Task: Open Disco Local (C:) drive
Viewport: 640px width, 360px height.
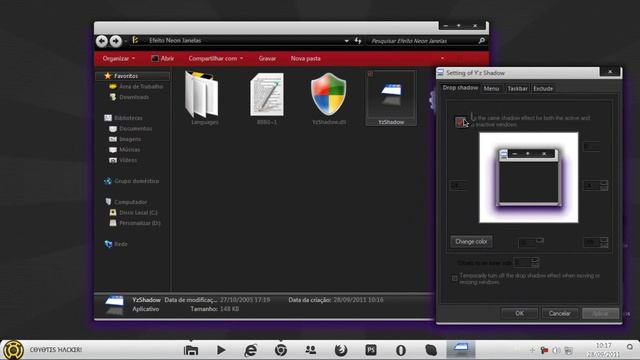Action: (x=138, y=213)
